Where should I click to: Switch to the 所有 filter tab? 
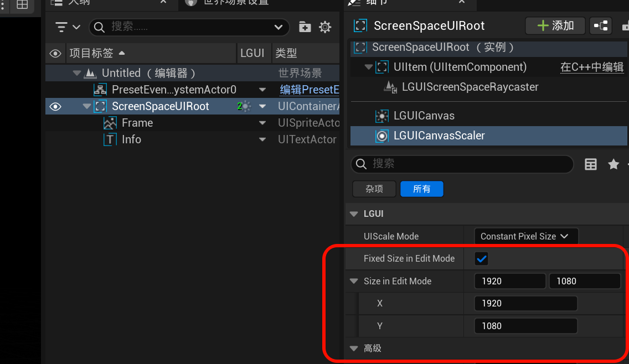click(421, 189)
